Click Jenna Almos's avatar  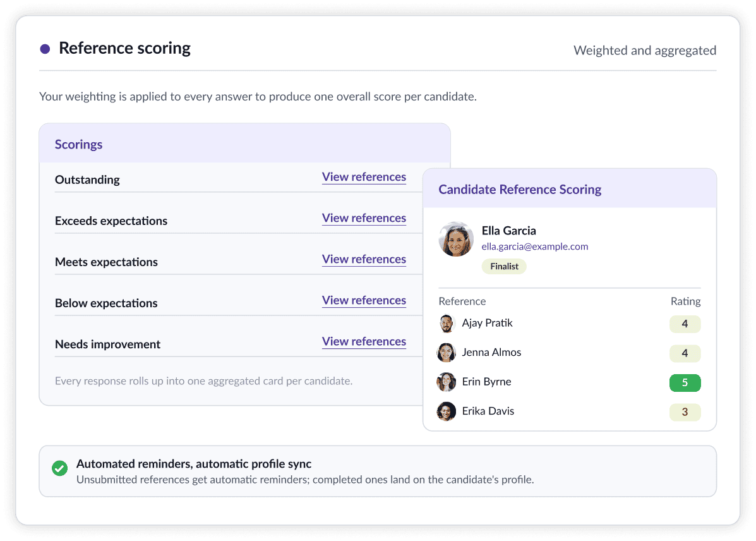[x=447, y=353]
